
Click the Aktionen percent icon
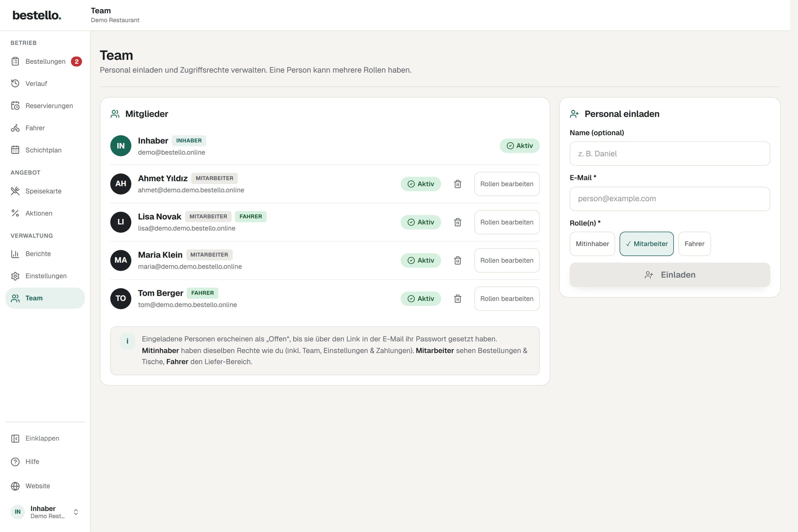pos(15,213)
